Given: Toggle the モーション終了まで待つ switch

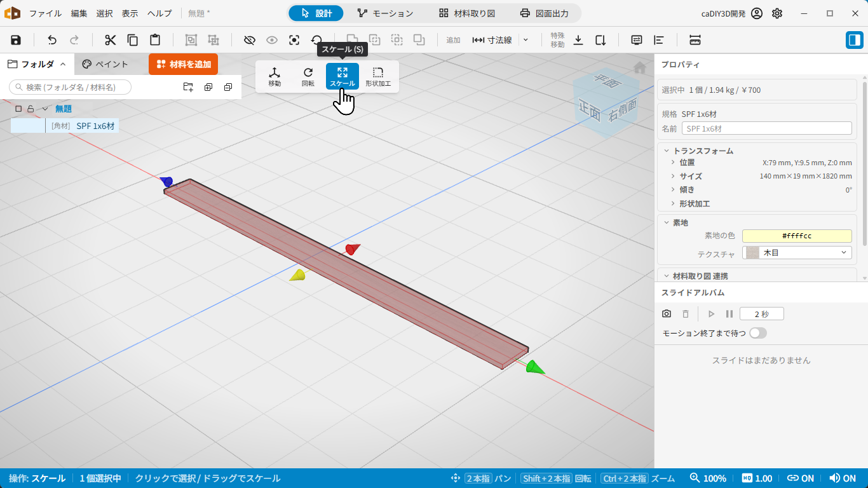Looking at the screenshot, I should (758, 333).
